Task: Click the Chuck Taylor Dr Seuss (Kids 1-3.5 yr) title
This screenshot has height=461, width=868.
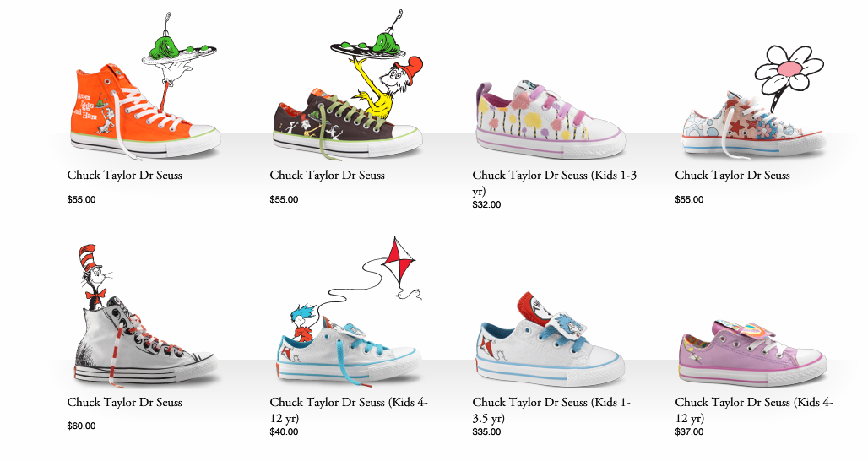Action: pos(551,410)
